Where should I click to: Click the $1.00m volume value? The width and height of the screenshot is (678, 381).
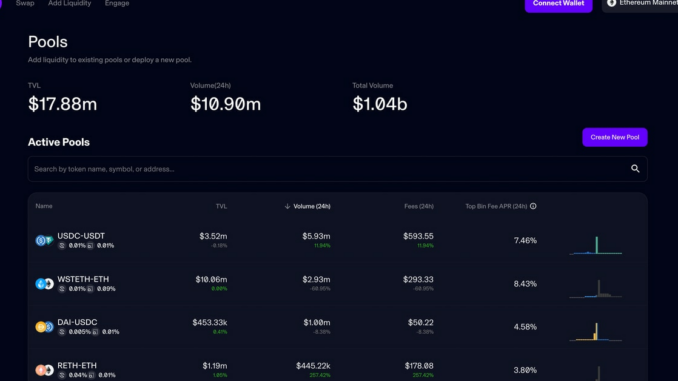(x=317, y=323)
